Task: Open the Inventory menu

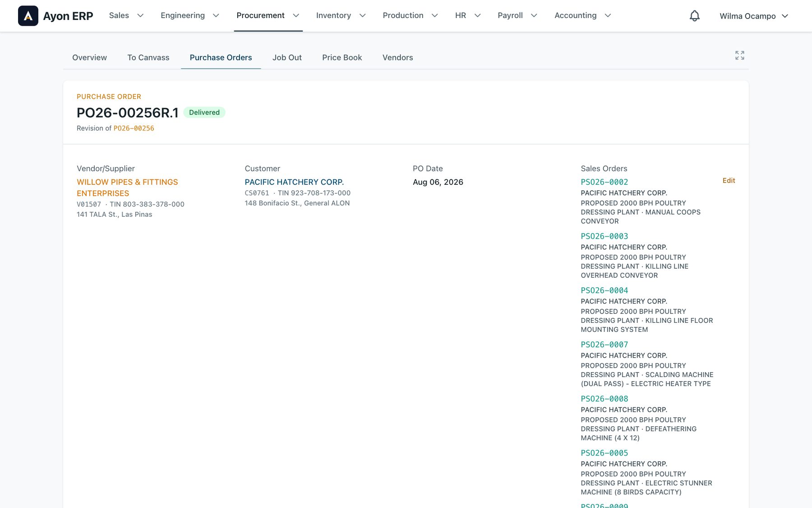Action: [x=333, y=15]
